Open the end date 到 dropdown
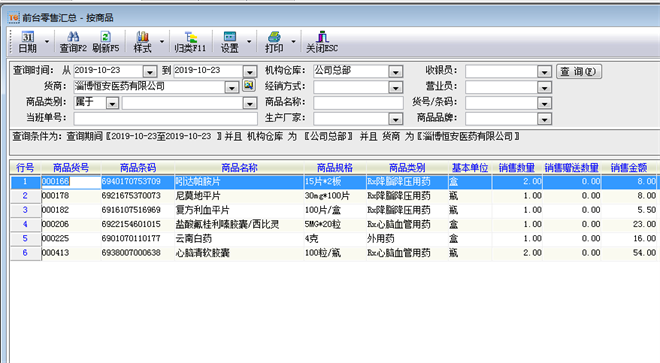 250,72
